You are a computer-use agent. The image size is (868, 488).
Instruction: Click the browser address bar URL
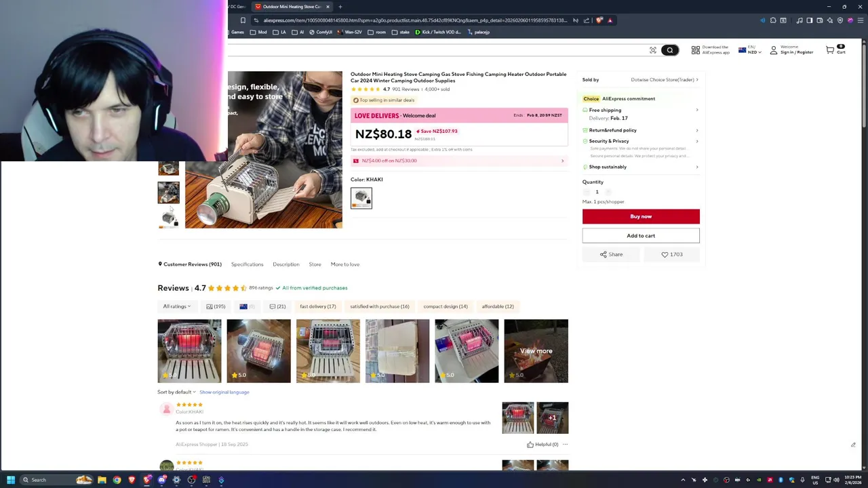click(x=415, y=20)
